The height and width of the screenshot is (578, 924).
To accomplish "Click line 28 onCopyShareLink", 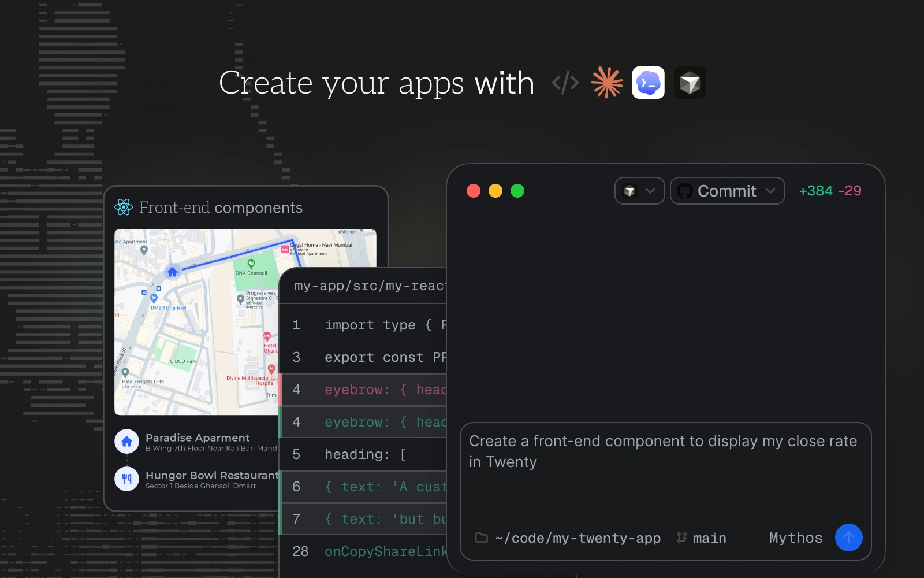I will (363, 551).
